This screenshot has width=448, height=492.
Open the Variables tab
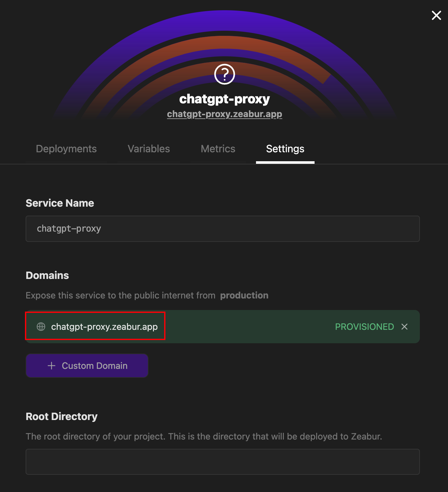pos(149,149)
